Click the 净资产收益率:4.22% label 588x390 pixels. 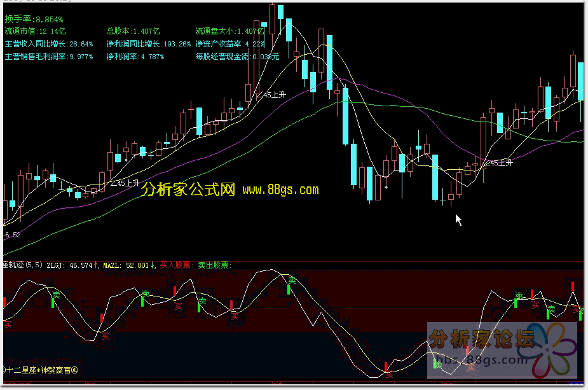(230, 44)
